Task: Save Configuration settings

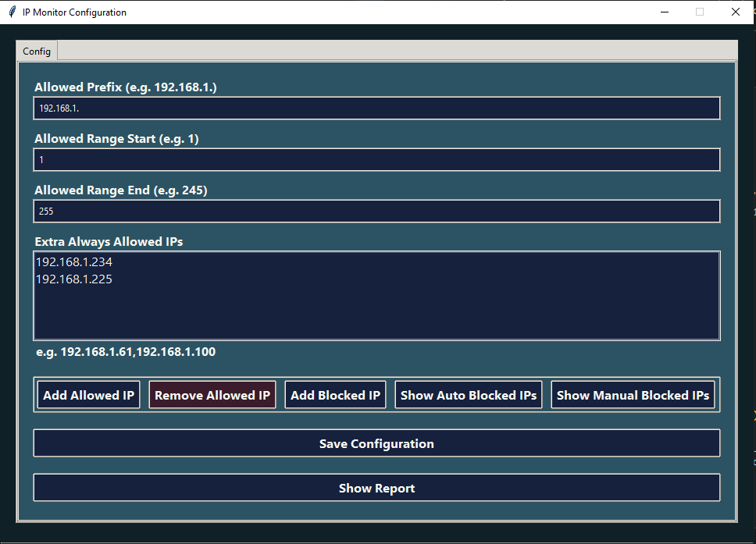Action: (x=376, y=443)
